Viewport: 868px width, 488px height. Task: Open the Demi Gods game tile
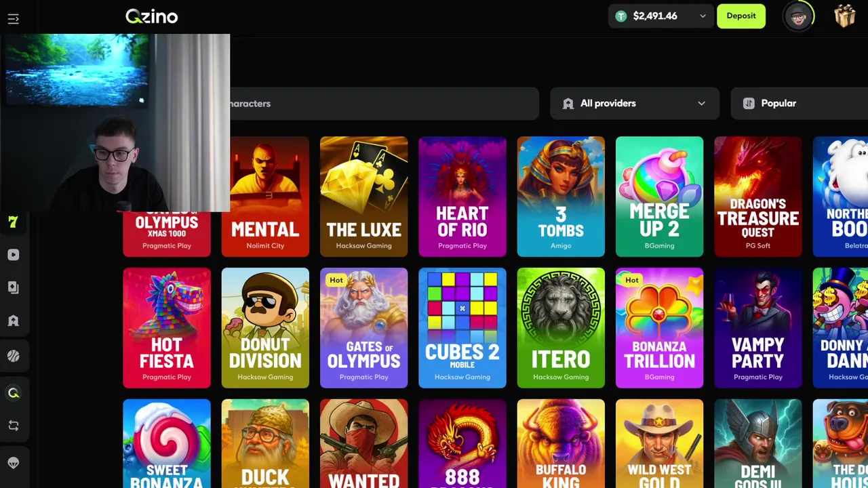758,443
